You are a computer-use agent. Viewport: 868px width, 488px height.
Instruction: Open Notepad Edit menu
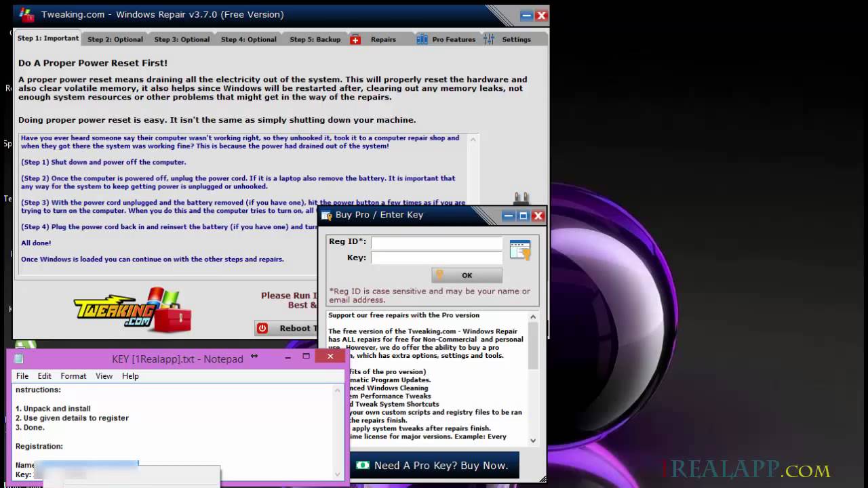44,376
